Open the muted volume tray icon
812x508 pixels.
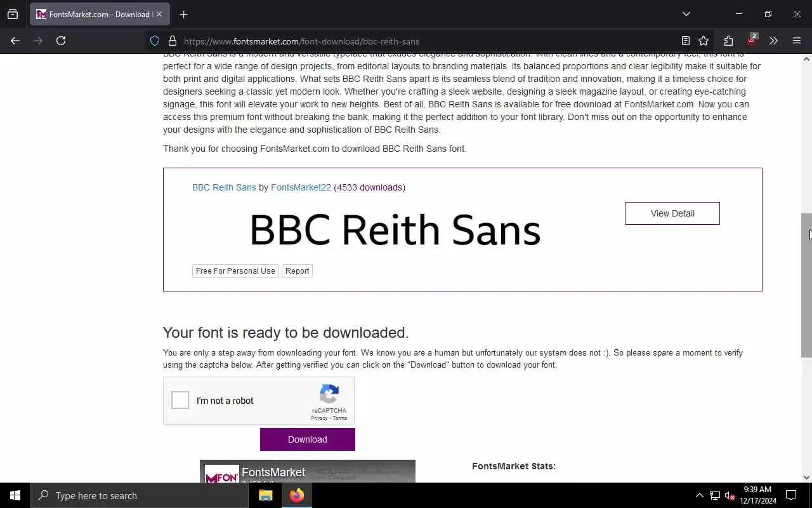point(730,495)
